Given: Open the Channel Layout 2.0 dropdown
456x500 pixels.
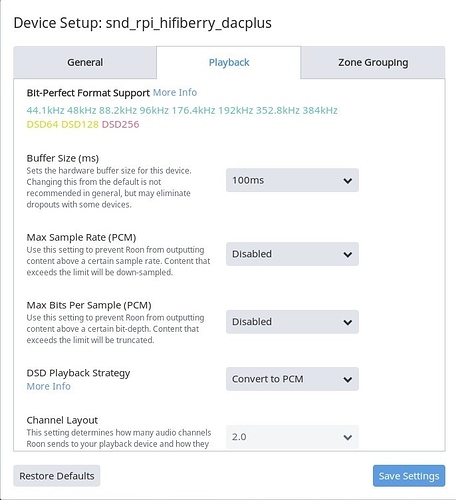Looking at the screenshot, I should [292, 437].
